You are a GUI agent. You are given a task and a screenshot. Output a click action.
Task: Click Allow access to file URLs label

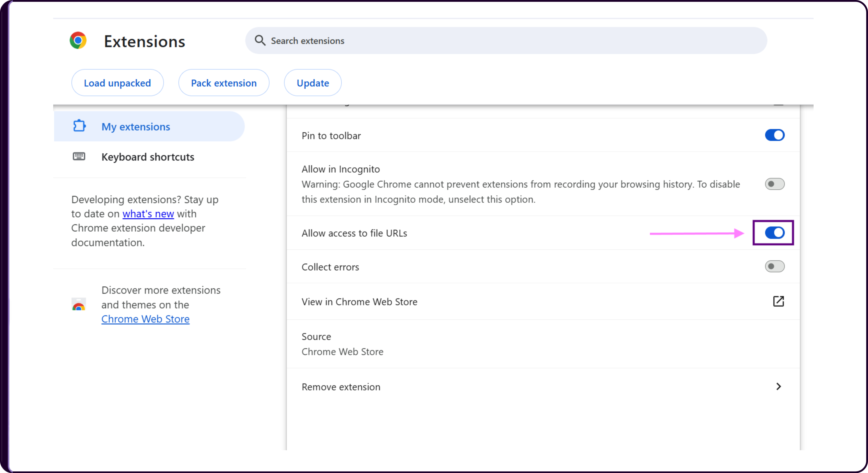354,233
